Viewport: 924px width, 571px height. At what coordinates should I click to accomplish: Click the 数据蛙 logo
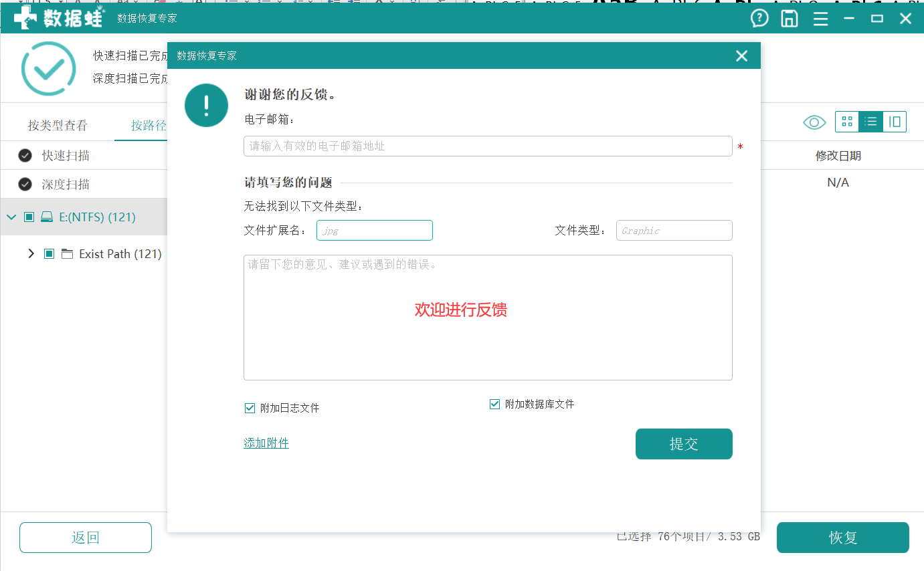[x=59, y=18]
